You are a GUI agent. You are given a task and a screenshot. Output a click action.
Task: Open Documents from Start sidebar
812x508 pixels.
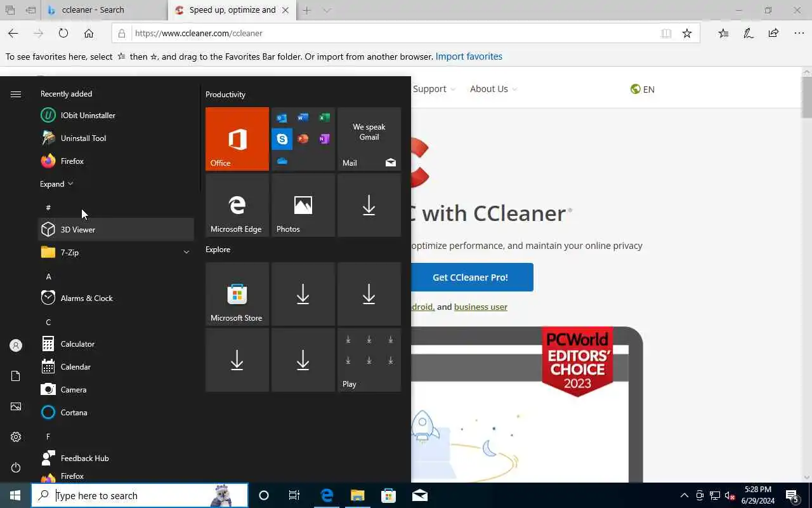16,376
